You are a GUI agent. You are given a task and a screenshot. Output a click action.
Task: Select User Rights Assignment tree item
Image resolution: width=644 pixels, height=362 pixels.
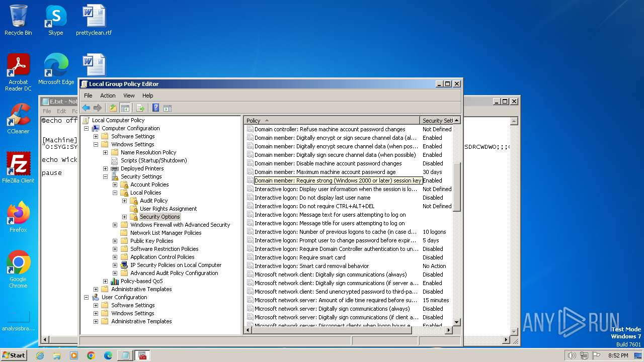pyautogui.click(x=168, y=209)
